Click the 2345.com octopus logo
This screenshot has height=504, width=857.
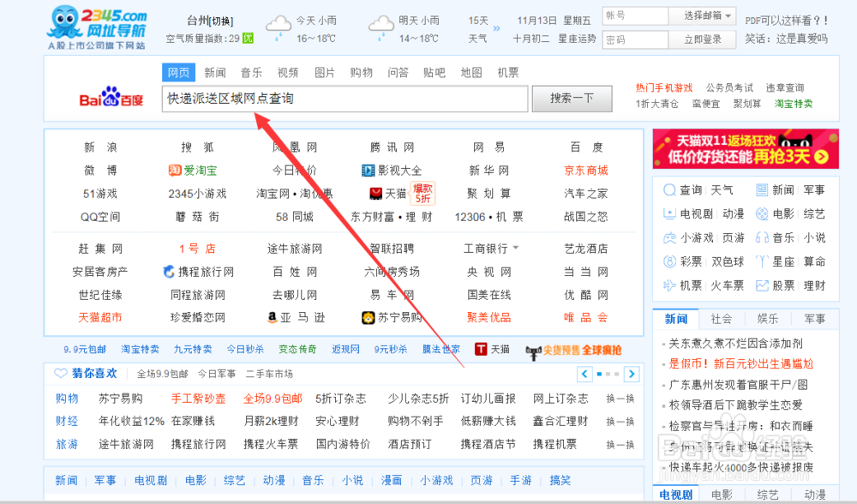(x=98, y=27)
